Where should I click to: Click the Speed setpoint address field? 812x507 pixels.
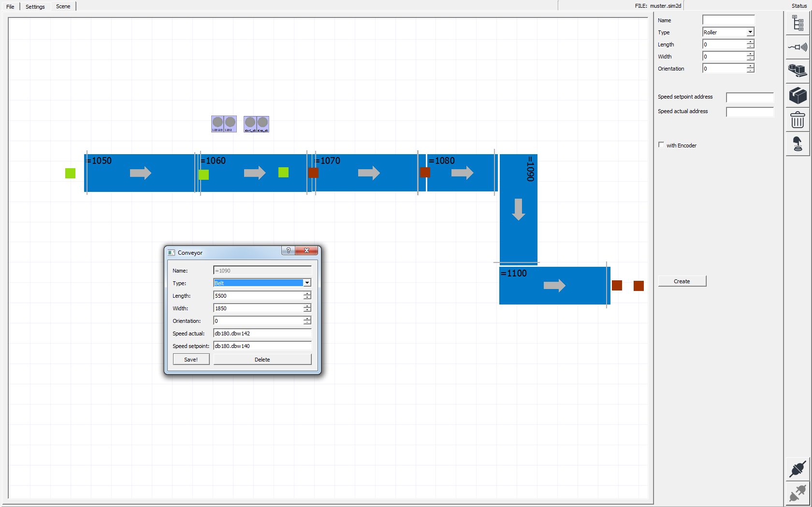(x=750, y=97)
